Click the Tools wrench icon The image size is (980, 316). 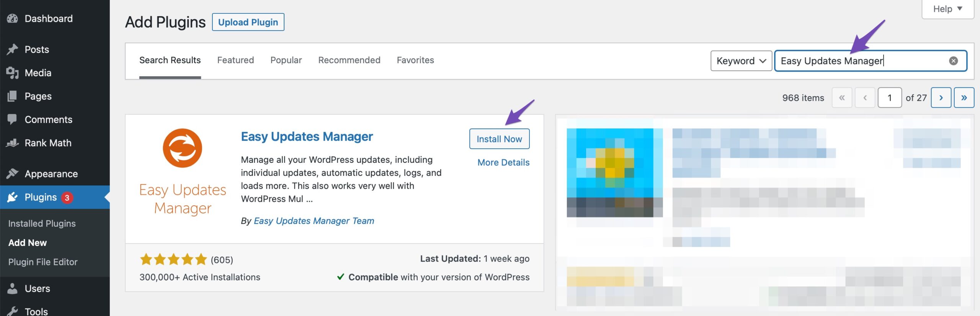[x=13, y=311]
